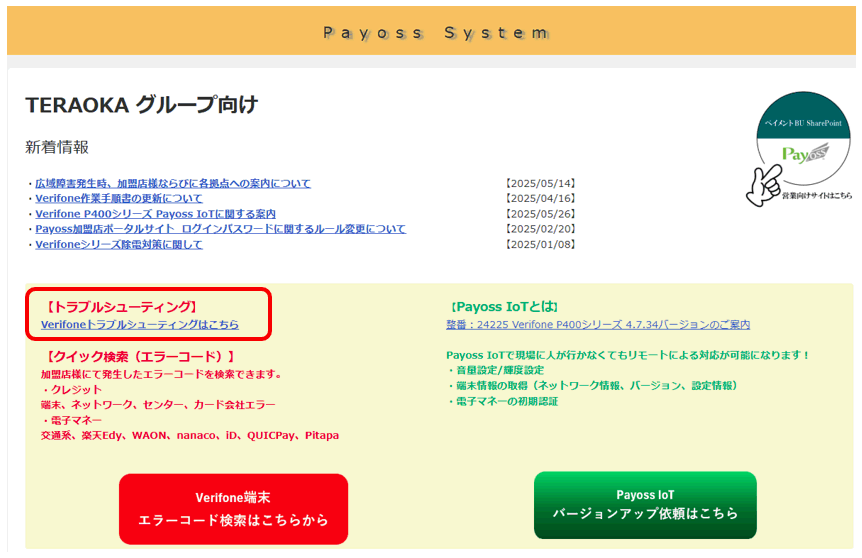
Task: Open Verifoneシリーズ除電対策に関して link
Action: click(x=119, y=244)
